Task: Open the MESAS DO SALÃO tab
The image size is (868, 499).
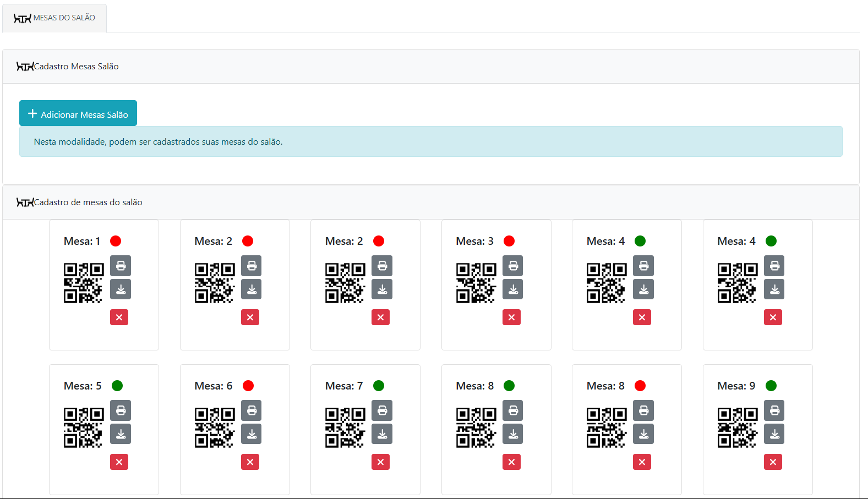Action: pos(54,18)
